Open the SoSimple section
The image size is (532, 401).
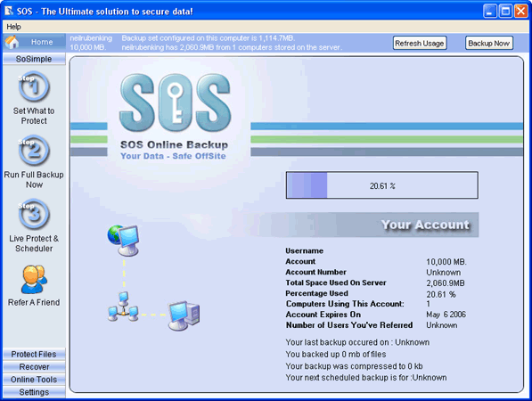(34, 59)
